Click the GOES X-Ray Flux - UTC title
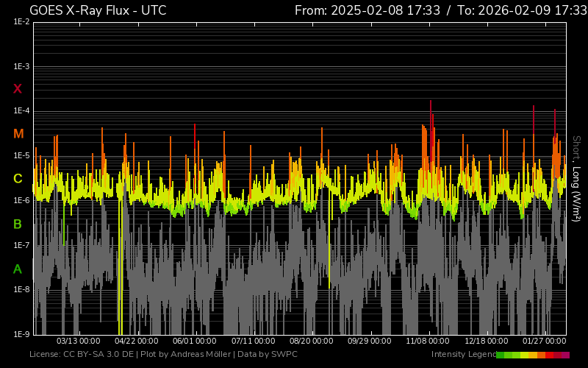The width and height of the screenshot is (588, 368). pos(98,10)
